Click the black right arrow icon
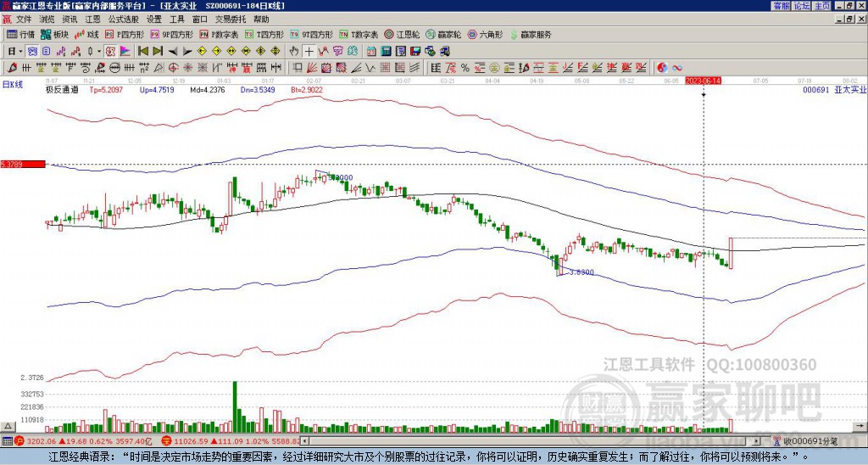 point(187,52)
